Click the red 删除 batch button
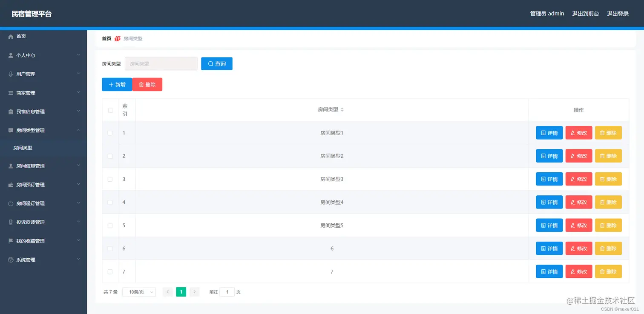This screenshot has height=314, width=644. 147,85
